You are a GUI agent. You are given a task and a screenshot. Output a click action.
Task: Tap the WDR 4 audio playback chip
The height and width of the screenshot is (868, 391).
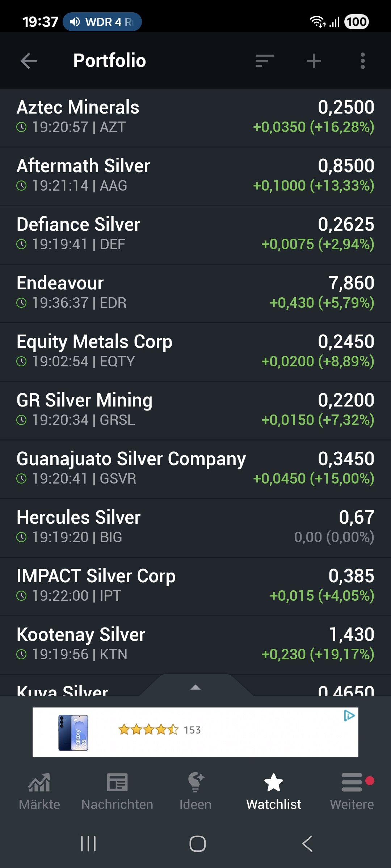click(x=102, y=22)
